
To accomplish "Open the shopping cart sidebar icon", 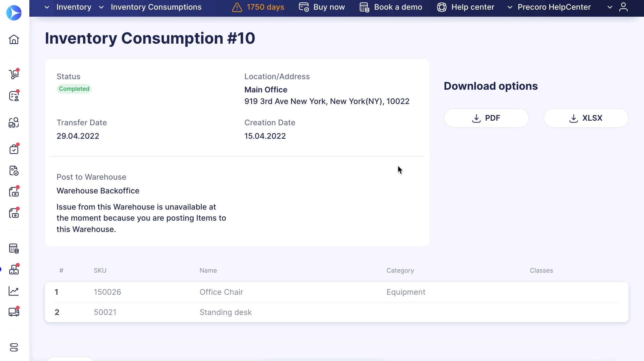I will coord(14,74).
